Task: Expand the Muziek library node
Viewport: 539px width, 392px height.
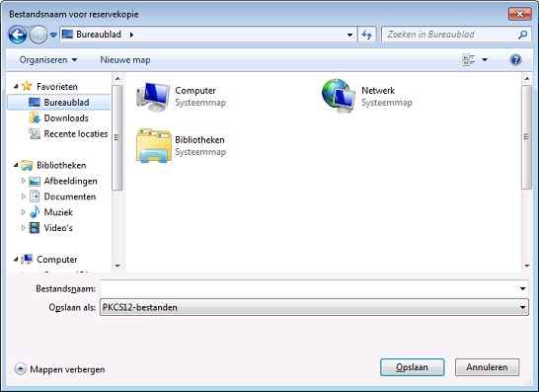Action: click(x=23, y=212)
